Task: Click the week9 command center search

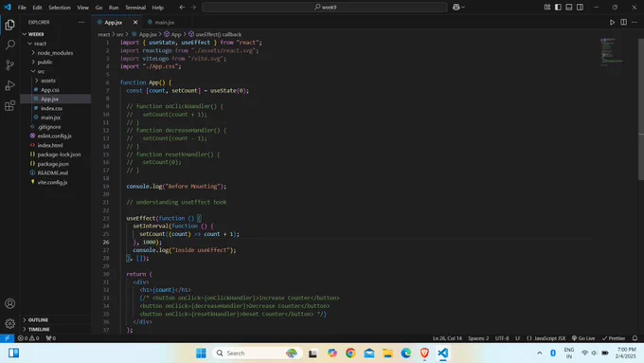Action: click(325, 7)
